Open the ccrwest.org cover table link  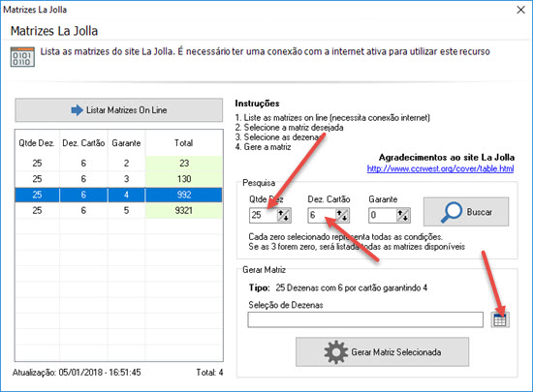coord(440,168)
